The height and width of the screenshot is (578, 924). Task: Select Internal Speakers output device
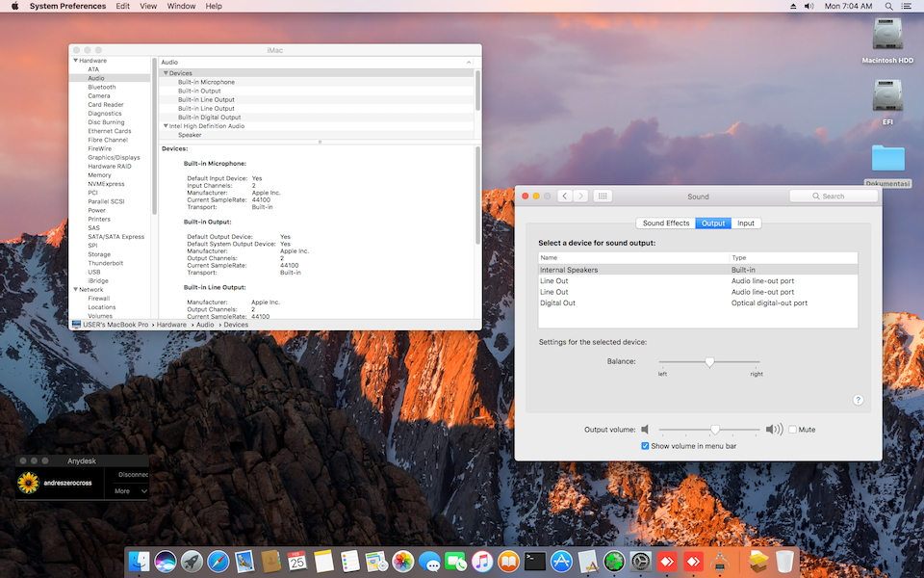coord(698,270)
